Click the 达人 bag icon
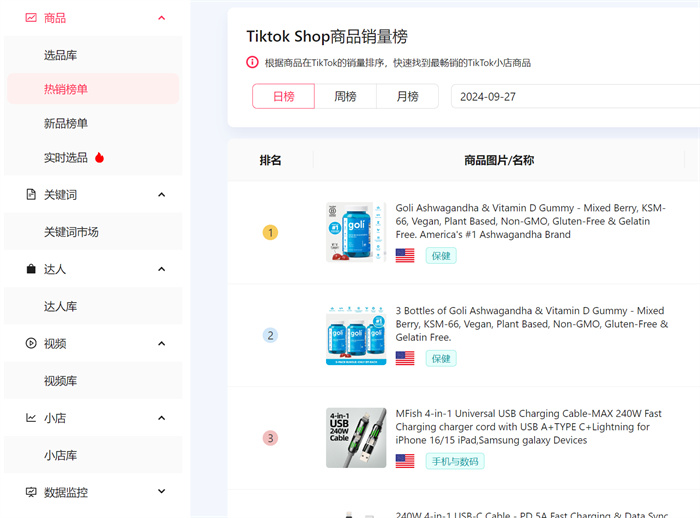 [31, 269]
